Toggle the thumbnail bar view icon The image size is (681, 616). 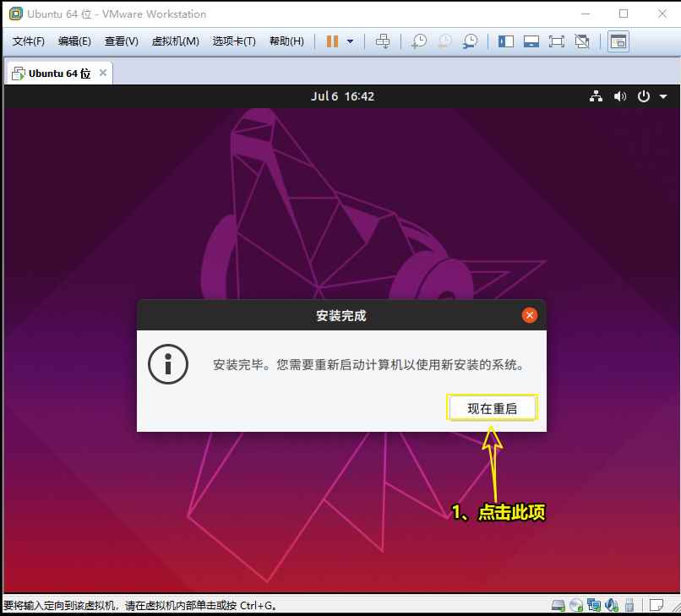531,41
